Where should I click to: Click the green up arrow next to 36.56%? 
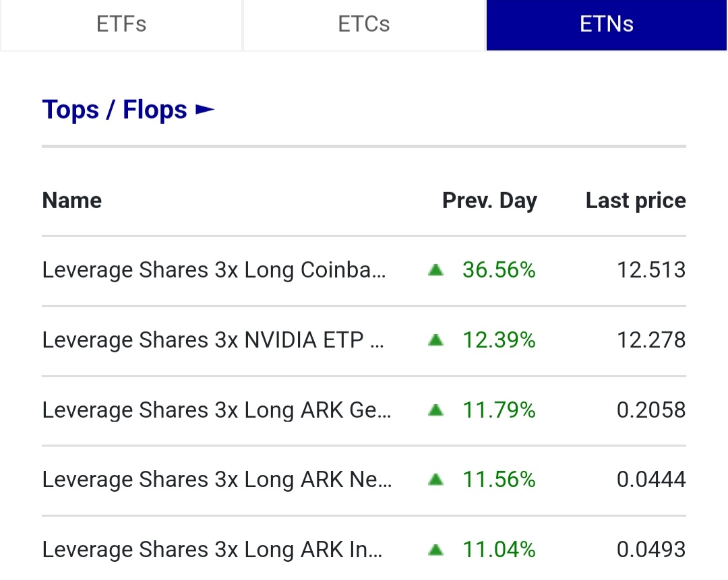[436, 270]
